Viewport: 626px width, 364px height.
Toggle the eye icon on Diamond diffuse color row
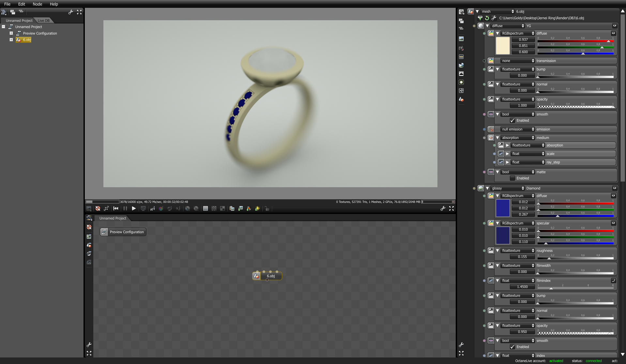[x=613, y=196]
